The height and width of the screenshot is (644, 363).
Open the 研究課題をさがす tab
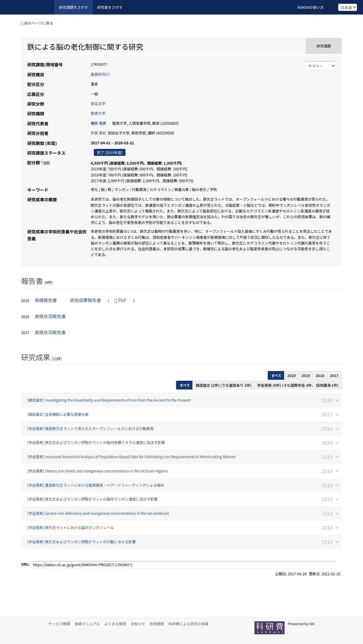pos(74,7)
